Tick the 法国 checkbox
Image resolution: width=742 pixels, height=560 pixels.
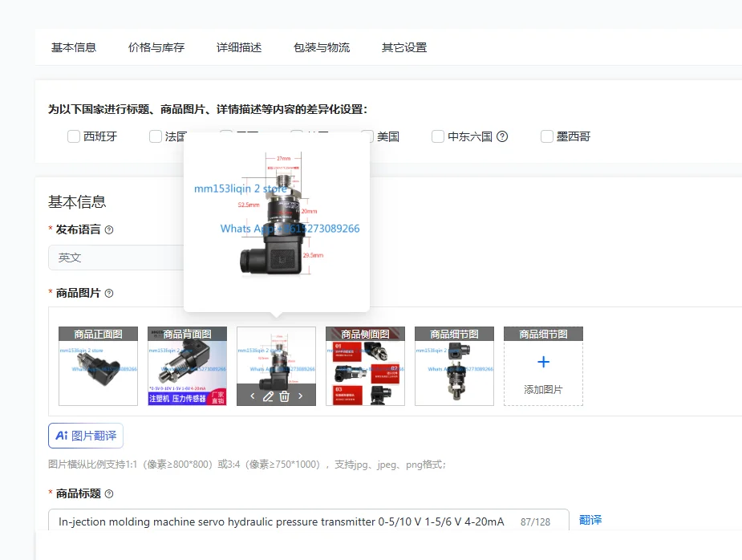click(x=155, y=137)
